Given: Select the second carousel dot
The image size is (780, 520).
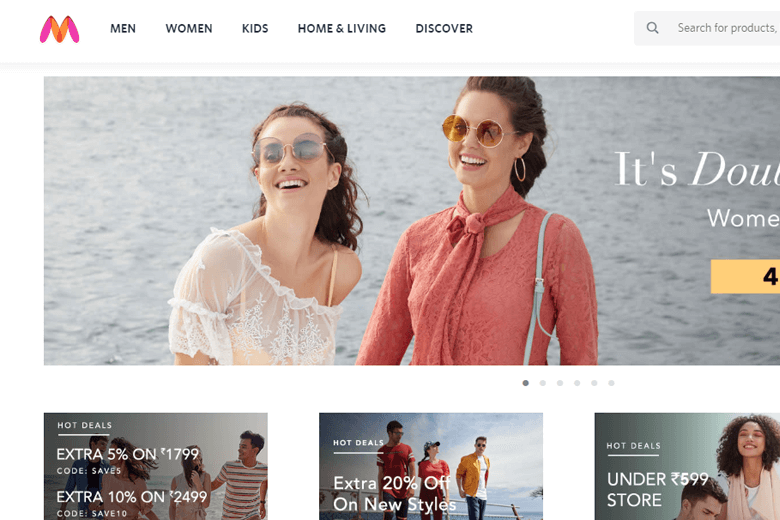Looking at the screenshot, I should (x=543, y=383).
